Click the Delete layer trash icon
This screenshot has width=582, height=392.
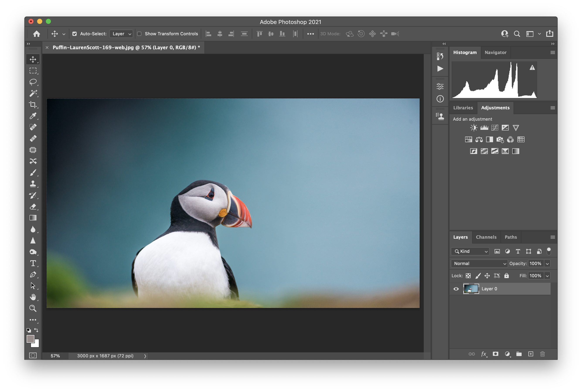[x=542, y=354]
